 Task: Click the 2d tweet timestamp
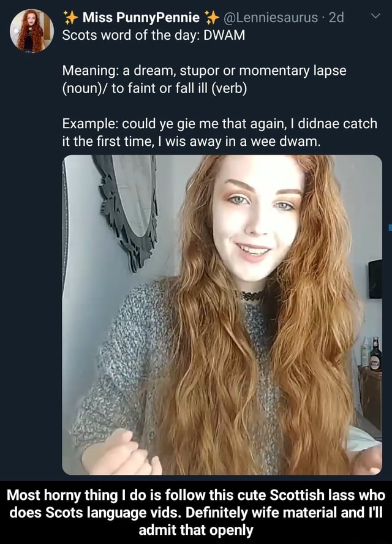coord(336,18)
